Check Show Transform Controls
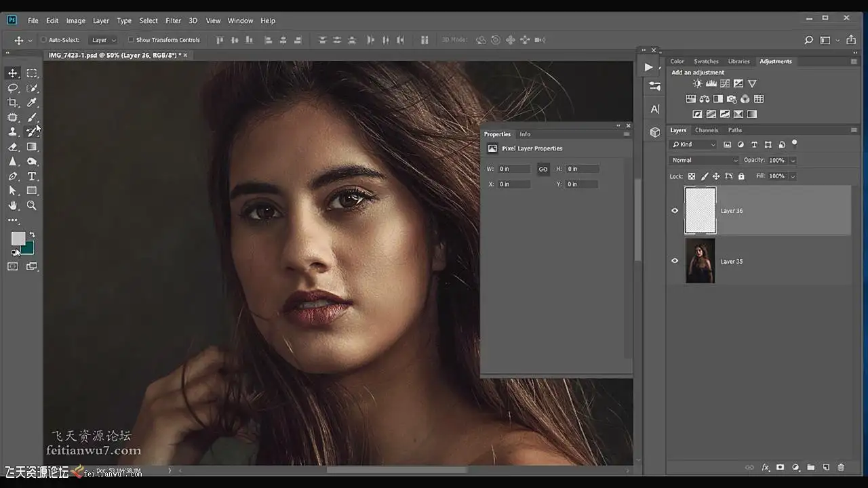Viewport: 868px width, 488px height. 131,40
